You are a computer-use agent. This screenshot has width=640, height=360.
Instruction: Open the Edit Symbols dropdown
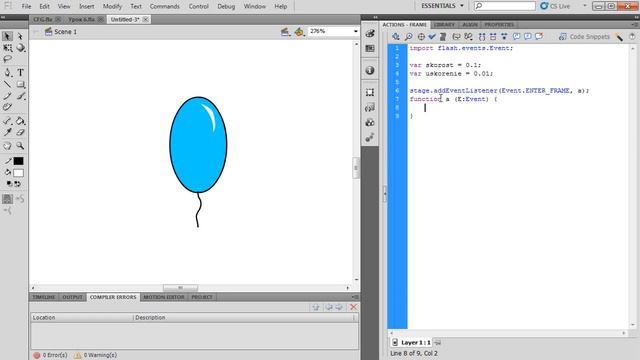(x=300, y=31)
